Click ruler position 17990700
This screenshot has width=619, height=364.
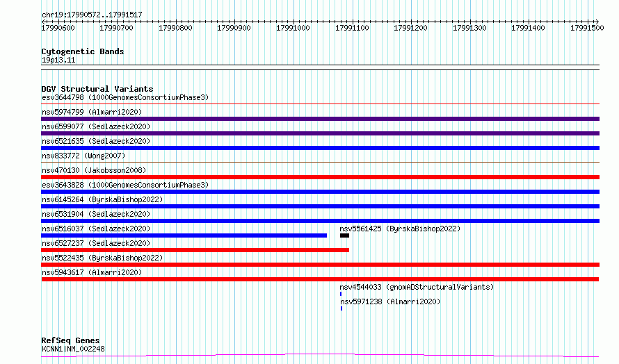click(x=116, y=28)
